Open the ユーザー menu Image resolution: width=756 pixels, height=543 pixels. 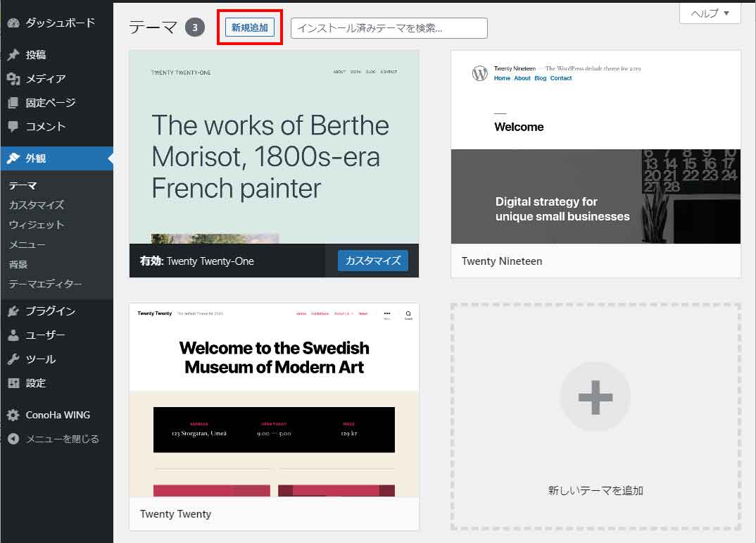(57, 335)
